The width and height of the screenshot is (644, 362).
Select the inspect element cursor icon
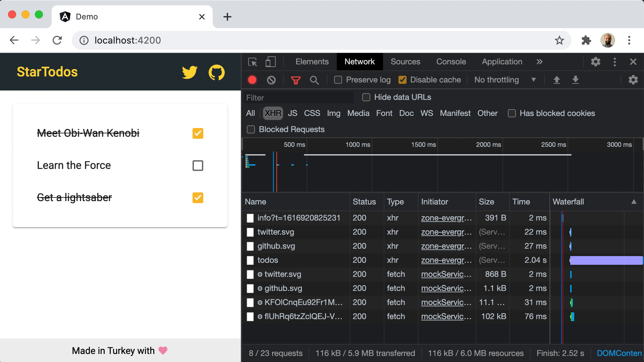tap(253, 62)
